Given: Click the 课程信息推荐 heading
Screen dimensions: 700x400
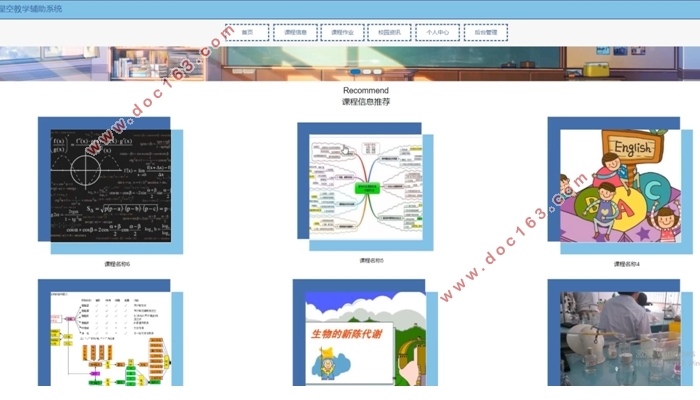Looking at the screenshot, I should [366, 102].
